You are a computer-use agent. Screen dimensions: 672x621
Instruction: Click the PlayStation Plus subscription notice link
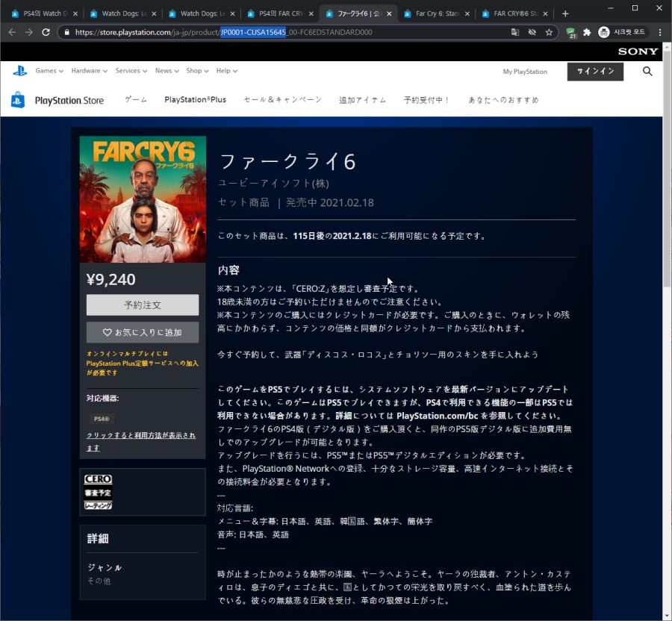coord(143,363)
